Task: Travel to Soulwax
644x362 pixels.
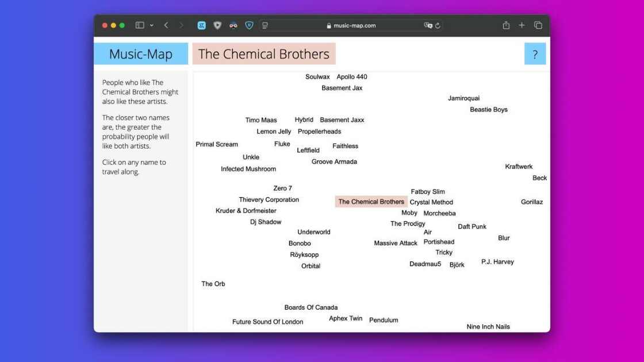Action: (317, 77)
